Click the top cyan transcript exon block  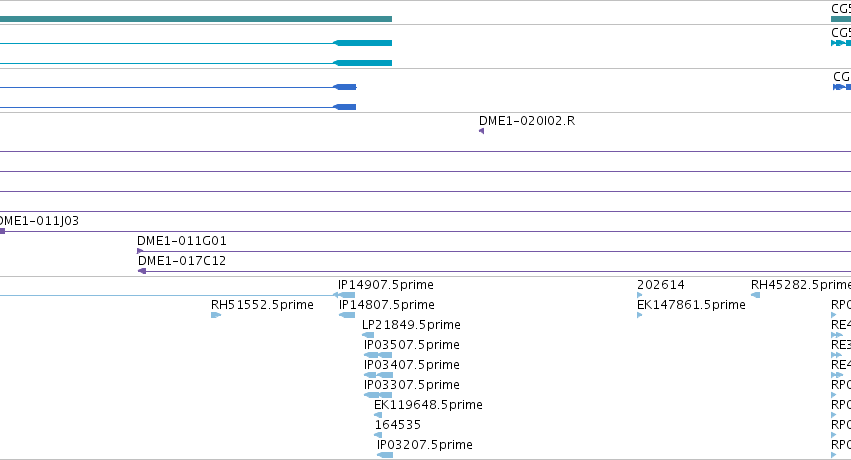coord(363,43)
